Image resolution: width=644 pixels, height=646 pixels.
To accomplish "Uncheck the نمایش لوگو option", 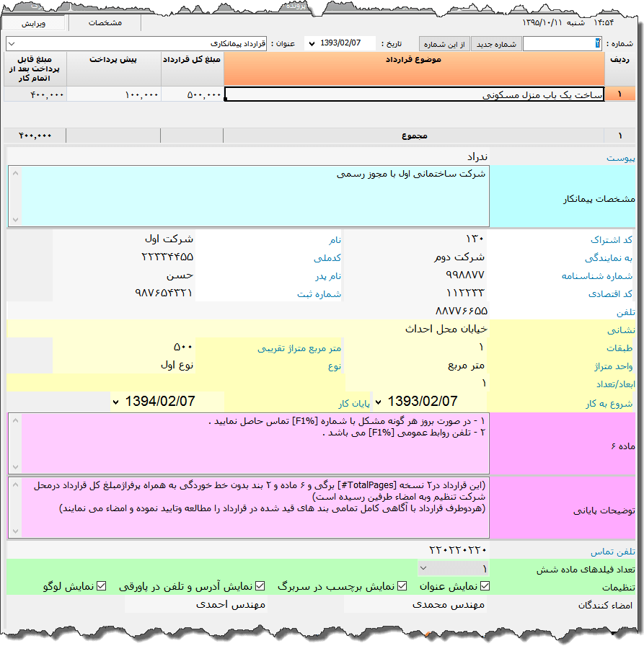I will 101,585.
